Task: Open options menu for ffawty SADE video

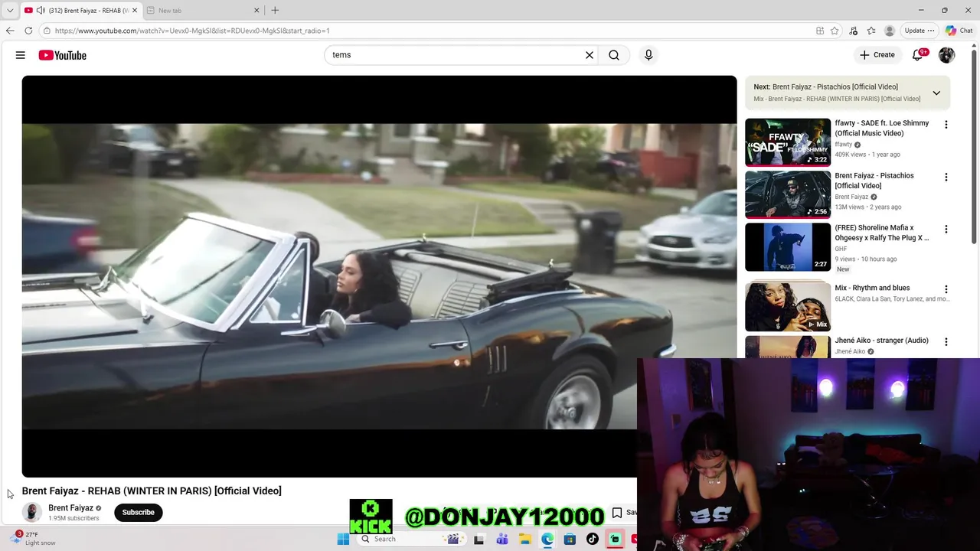Action: [946, 125]
